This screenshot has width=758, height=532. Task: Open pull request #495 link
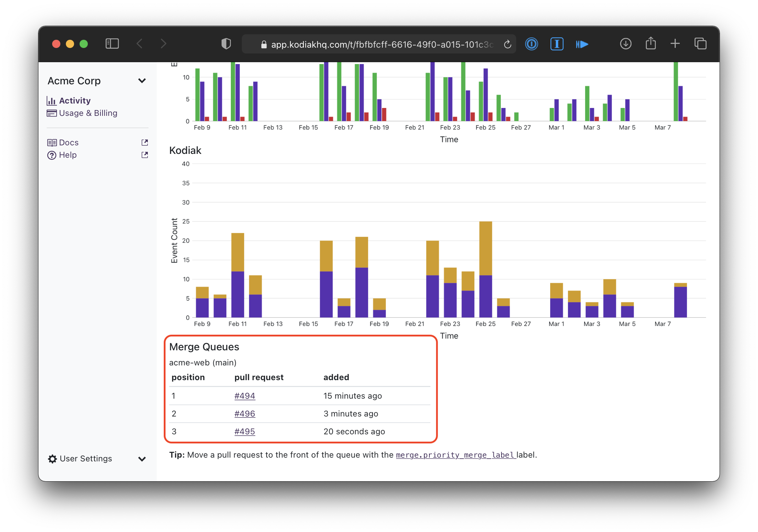tap(245, 432)
